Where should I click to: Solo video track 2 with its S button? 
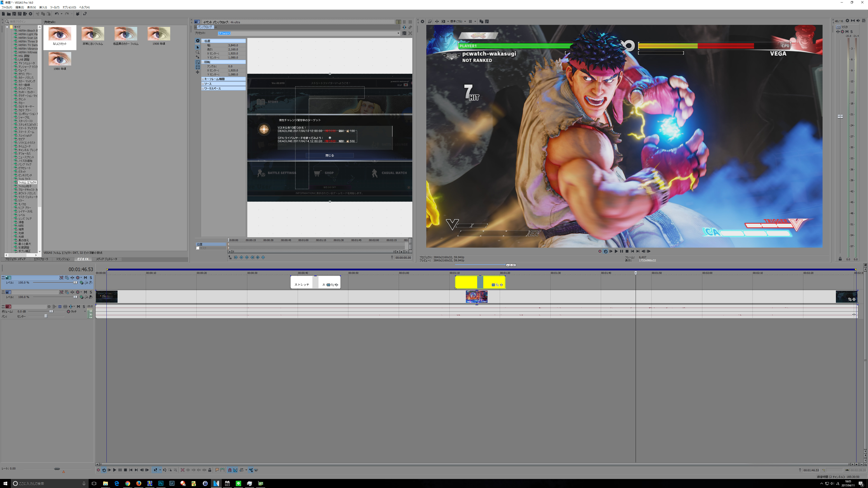[x=91, y=292]
